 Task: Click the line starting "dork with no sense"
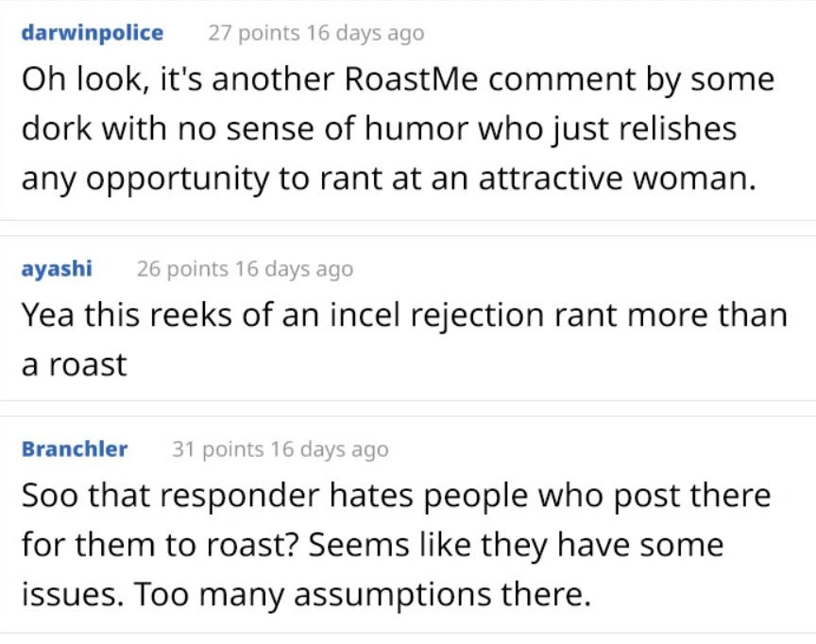[378, 129]
